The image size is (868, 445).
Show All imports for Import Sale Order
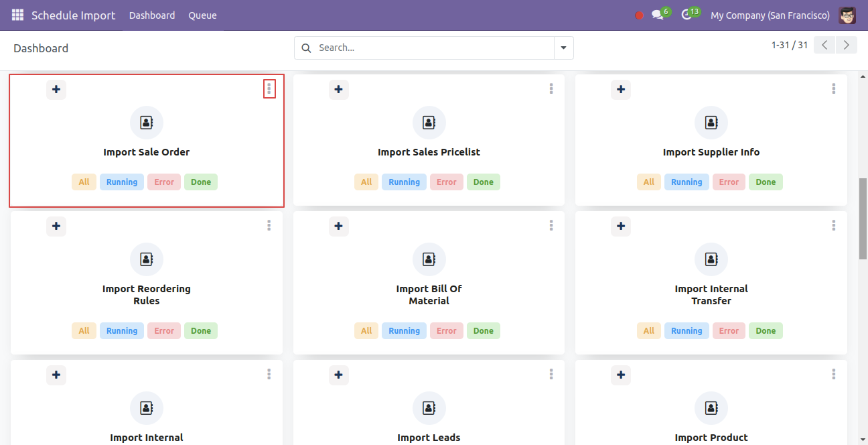tap(84, 182)
